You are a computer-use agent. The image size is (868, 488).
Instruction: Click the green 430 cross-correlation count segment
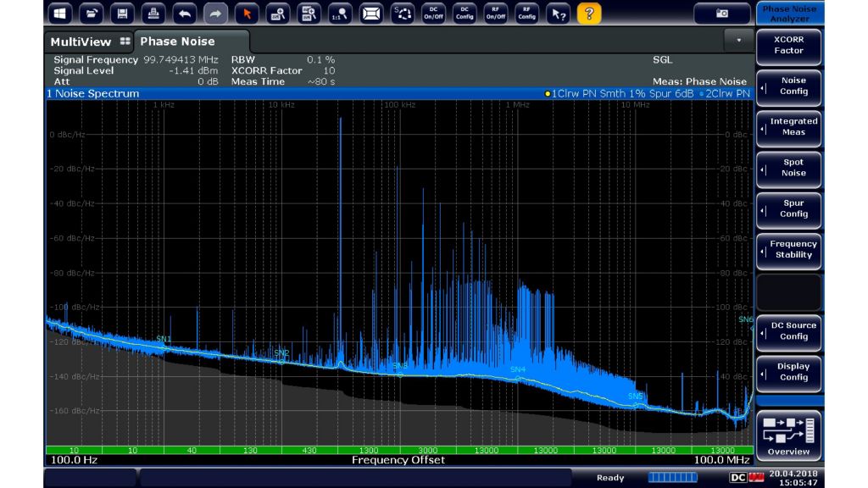[309, 451]
